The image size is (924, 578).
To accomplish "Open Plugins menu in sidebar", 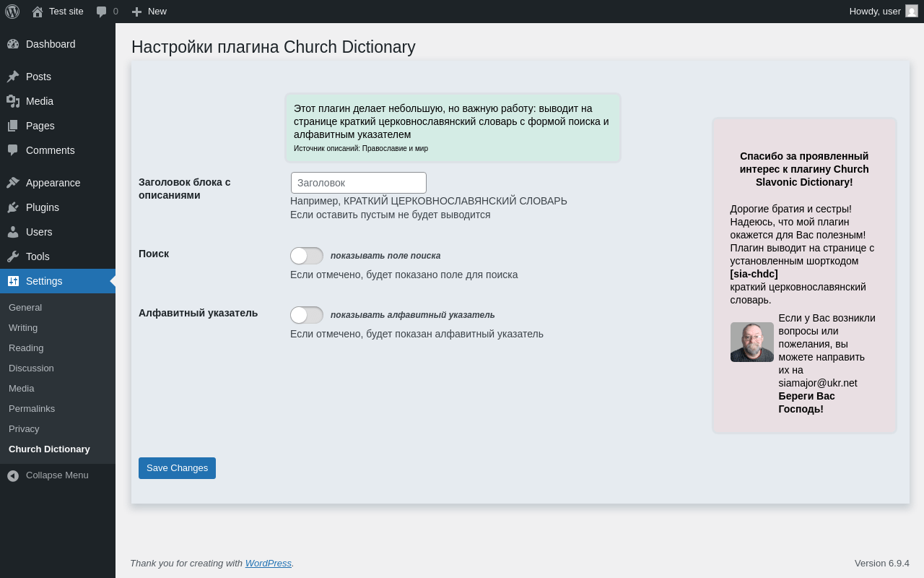I will tap(42, 207).
